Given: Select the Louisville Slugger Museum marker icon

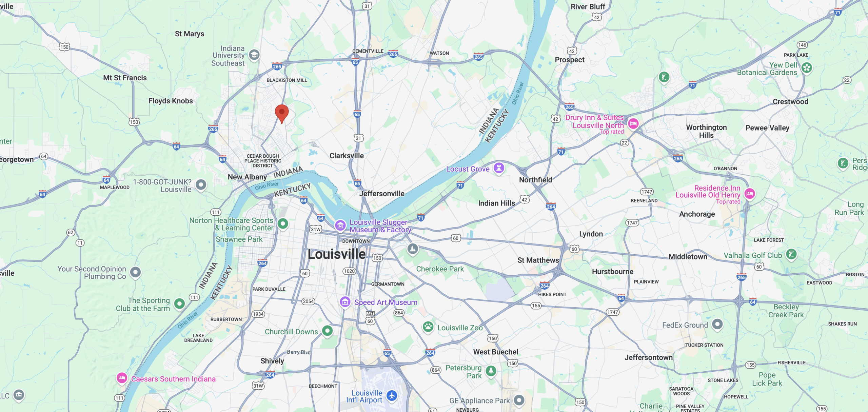Looking at the screenshot, I should pyautogui.click(x=340, y=225).
